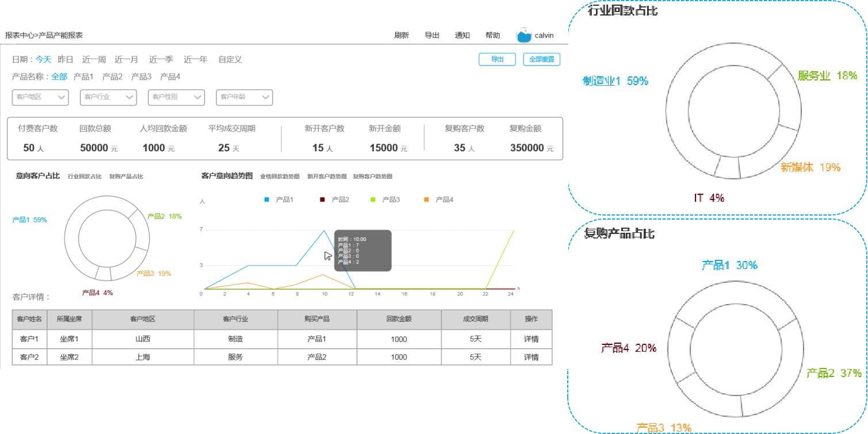Toggle 产品3 green legend swatch
Image resolution: width=868 pixels, height=434 pixels.
click(373, 199)
